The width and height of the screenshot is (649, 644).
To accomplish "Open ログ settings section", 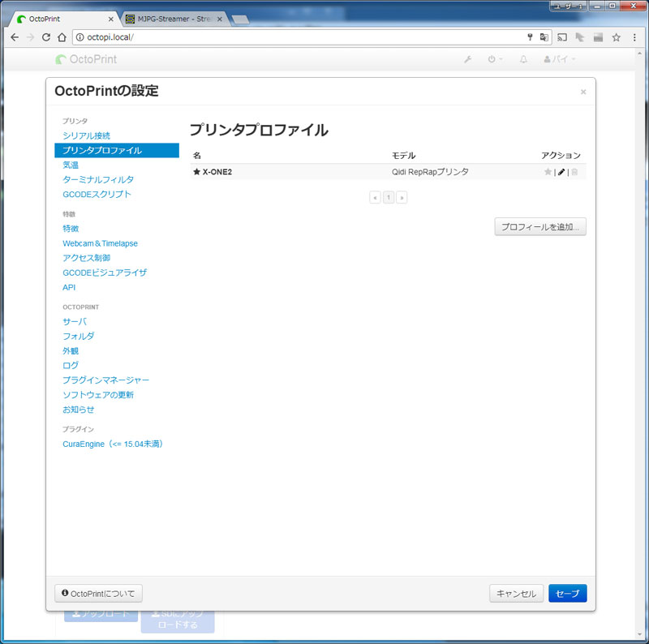I will point(71,366).
